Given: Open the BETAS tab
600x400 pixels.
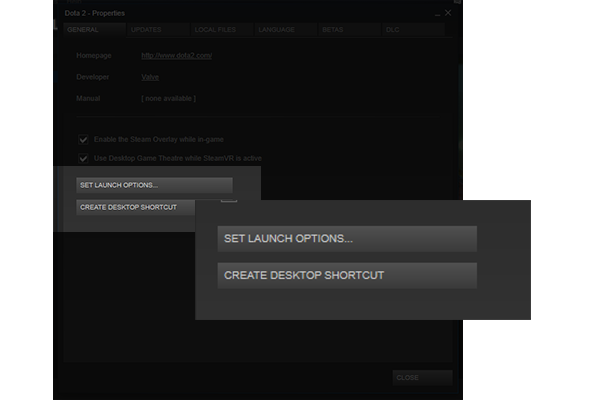Looking at the screenshot, I should pos(350,29).
